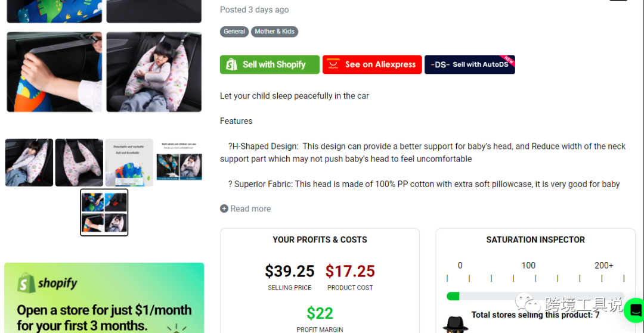The image size is (644, 333).
Task: Select the adults and children thumbnail
Action: click(179, 163)
